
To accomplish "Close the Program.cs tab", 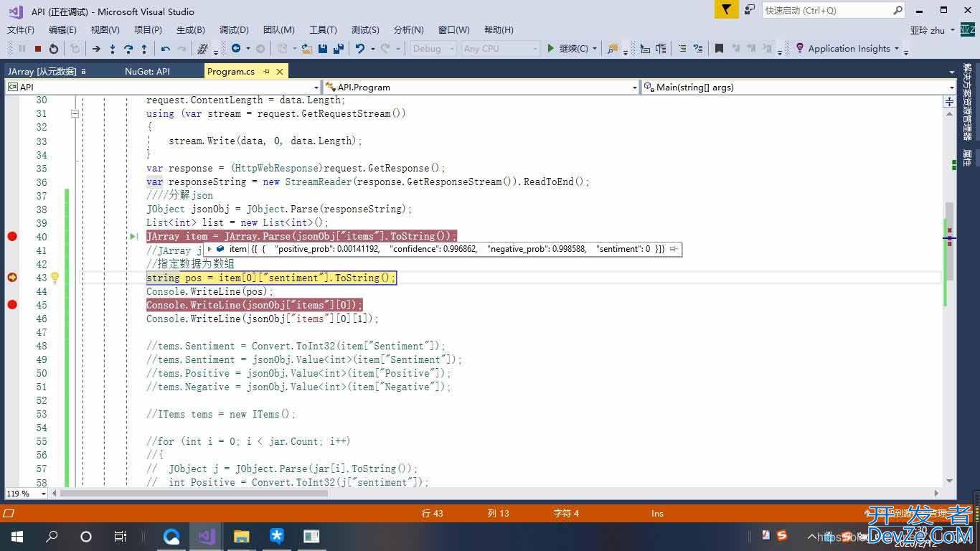I will [280, 72].
